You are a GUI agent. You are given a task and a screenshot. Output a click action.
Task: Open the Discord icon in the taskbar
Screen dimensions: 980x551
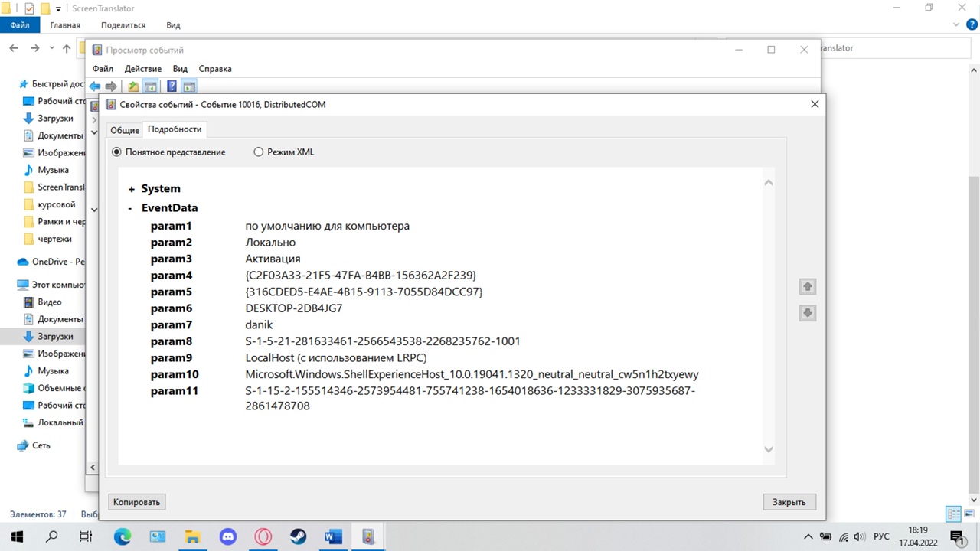click(x=227, y=536)
